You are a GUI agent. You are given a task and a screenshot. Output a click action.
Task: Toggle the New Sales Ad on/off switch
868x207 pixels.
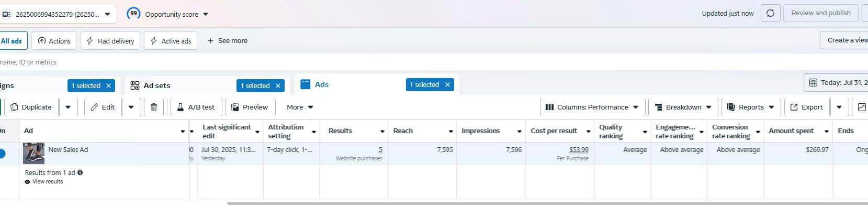pos(2,154)
